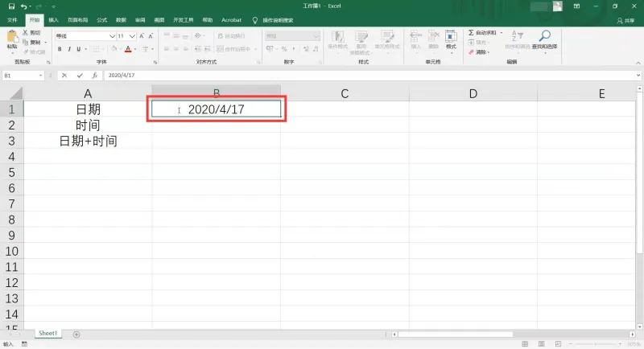Click the AutoSum sigma icon

coord(471,32)
